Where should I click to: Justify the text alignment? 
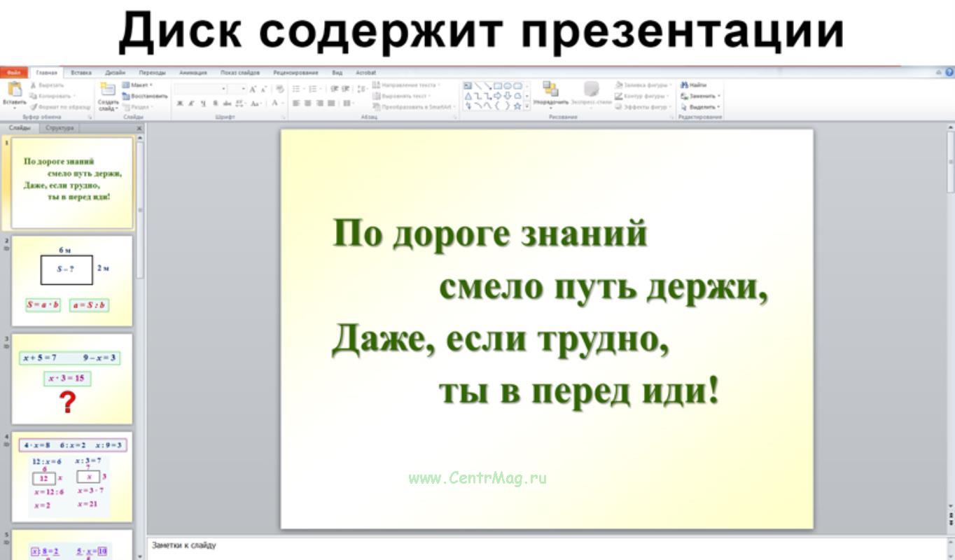(x=331, y=103)
